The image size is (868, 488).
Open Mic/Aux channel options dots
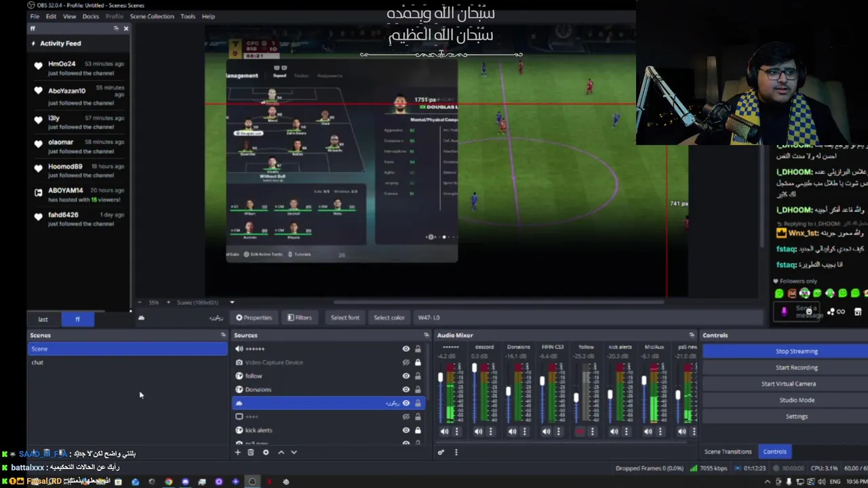[x=660, y=431]
